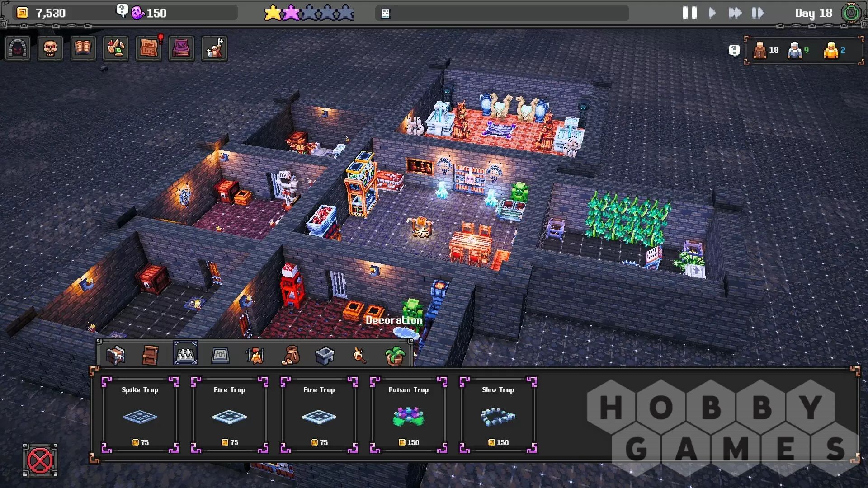Screen dimensions: 868x488
Task: Select the loot sack category tab
Action: 290,355
